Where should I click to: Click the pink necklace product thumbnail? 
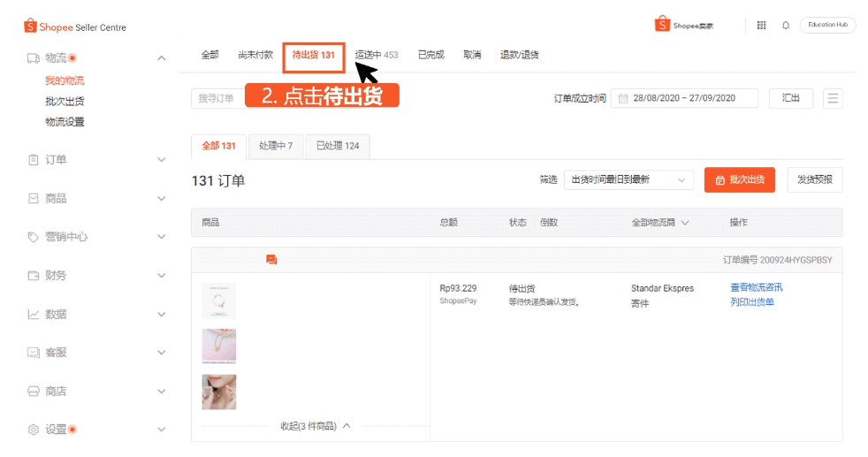pos(219,347)
